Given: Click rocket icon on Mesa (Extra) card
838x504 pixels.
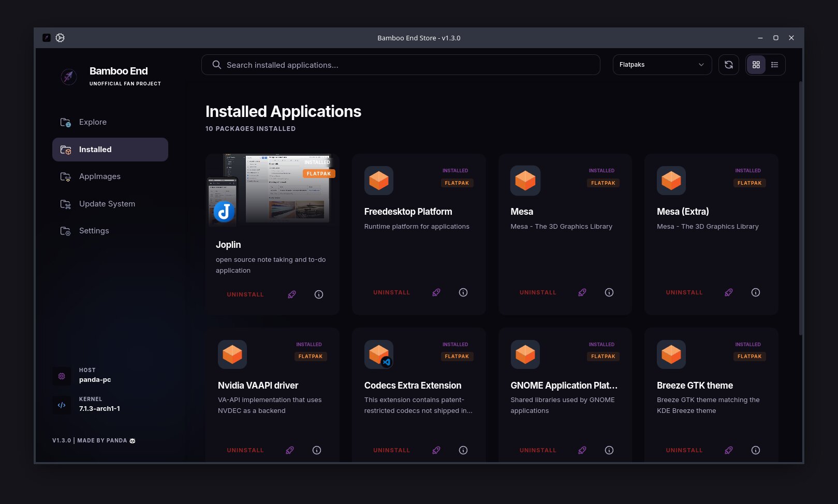Looking at the screenshot, I should tap(729, 292).
